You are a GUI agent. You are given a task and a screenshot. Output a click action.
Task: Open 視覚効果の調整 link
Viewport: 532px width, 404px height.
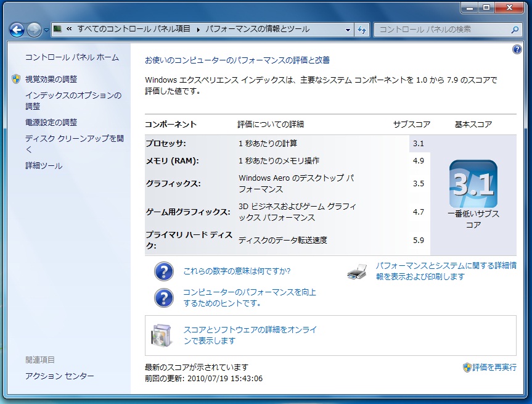pyautogui.click(x=51, y=79)
